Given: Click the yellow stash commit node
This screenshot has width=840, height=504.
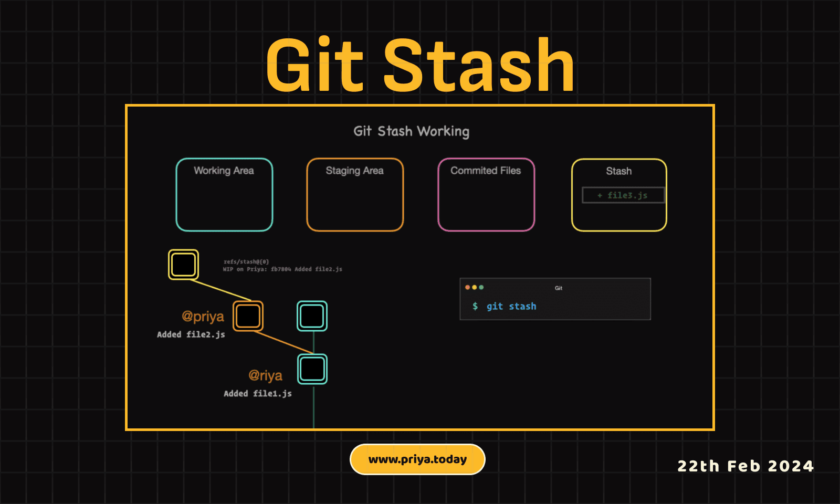Looking at the screenshot, I should click(x=183, y=264).
